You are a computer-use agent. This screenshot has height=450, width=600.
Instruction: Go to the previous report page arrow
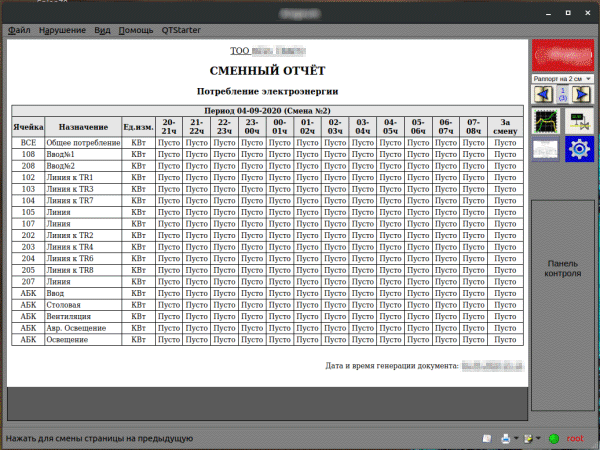(543, 94)
